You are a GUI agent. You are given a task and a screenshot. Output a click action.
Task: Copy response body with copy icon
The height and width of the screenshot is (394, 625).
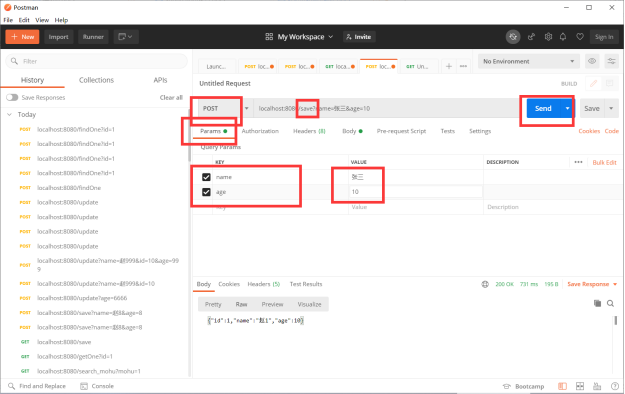coord(597,303)
